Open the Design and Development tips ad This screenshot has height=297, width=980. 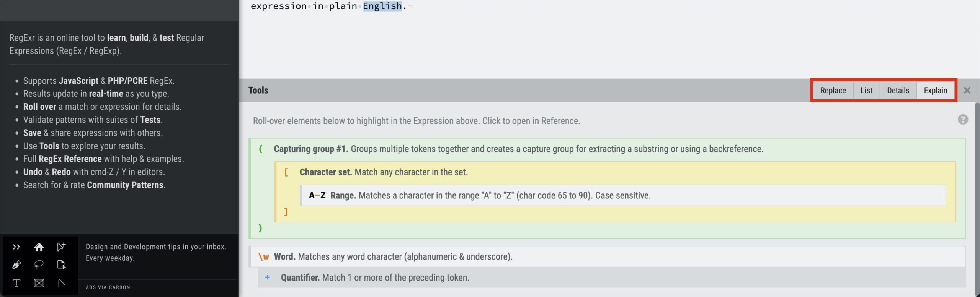pos(156,252)
